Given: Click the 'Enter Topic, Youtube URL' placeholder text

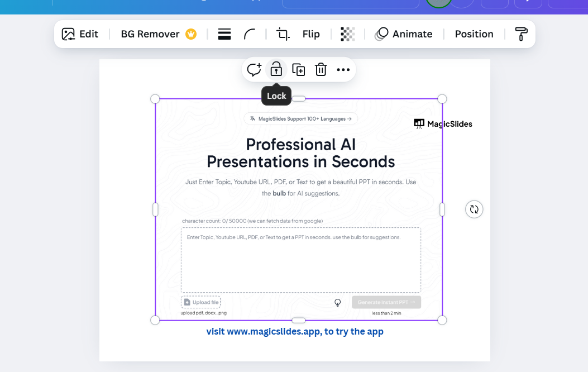Looking at the screenshot, I should [294, 237].
